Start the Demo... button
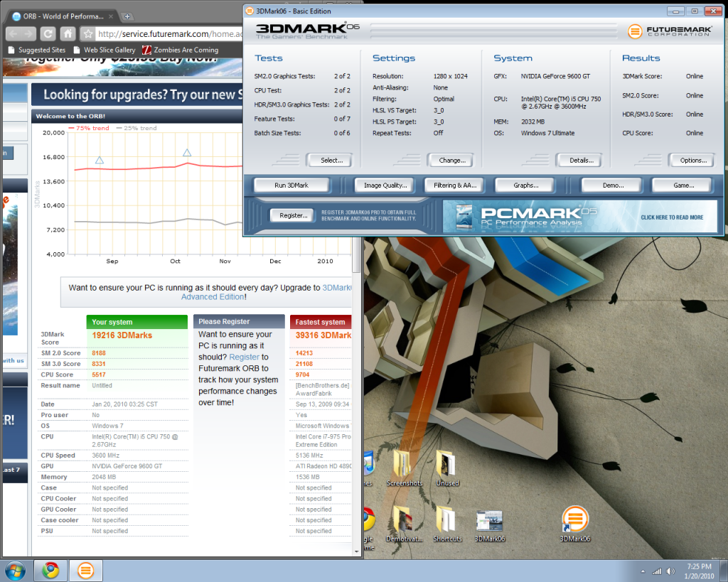Screen dimensions: 728x582 click(613, 185)
